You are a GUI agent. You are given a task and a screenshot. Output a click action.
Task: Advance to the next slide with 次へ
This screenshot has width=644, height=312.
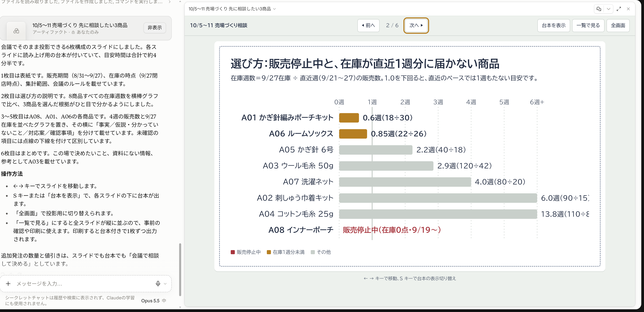point(416,25)
